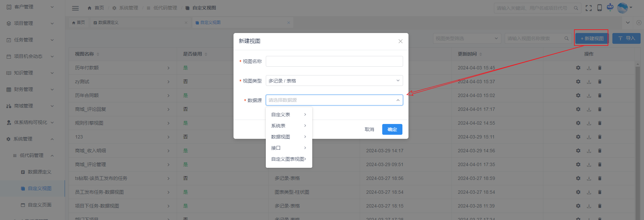This screenshot has height=220, width=644.
Task: Toggle the hamburger sidebar collapse icon
Action: coord(75,8)
